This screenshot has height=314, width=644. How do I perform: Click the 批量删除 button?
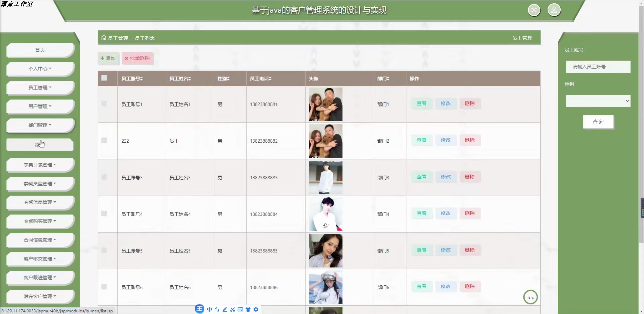(x=137, y=58)
